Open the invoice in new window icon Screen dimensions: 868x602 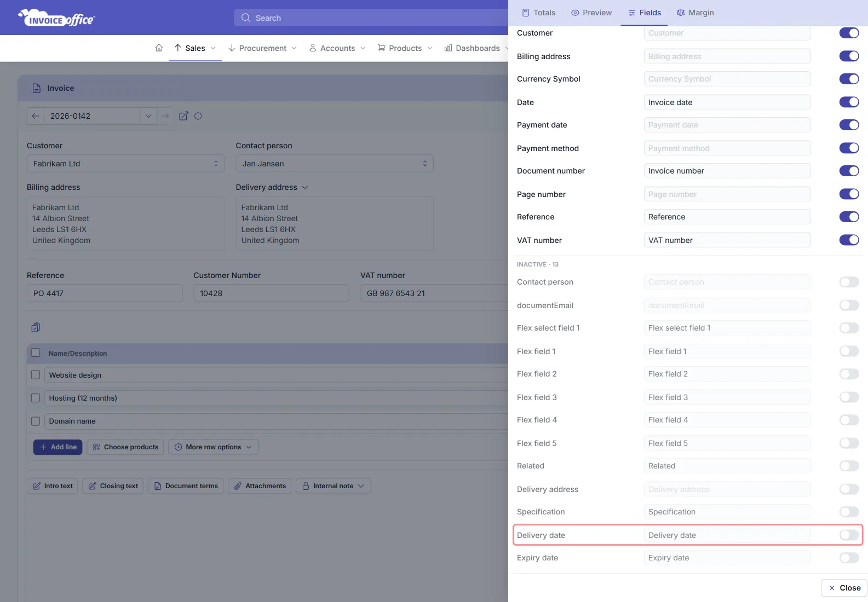point(184,116)
